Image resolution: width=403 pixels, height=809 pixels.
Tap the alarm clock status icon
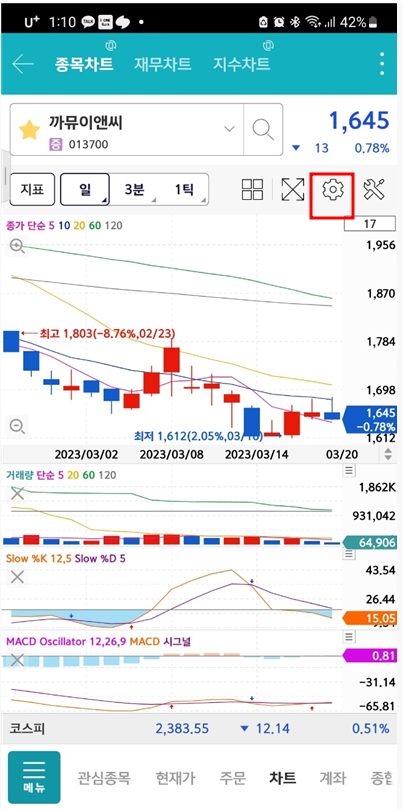(279, 22)
